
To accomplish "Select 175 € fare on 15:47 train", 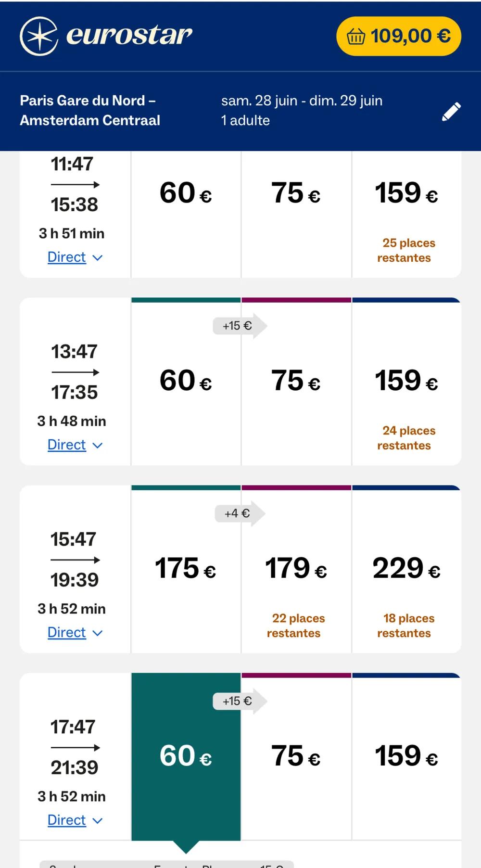I will 186,569.
